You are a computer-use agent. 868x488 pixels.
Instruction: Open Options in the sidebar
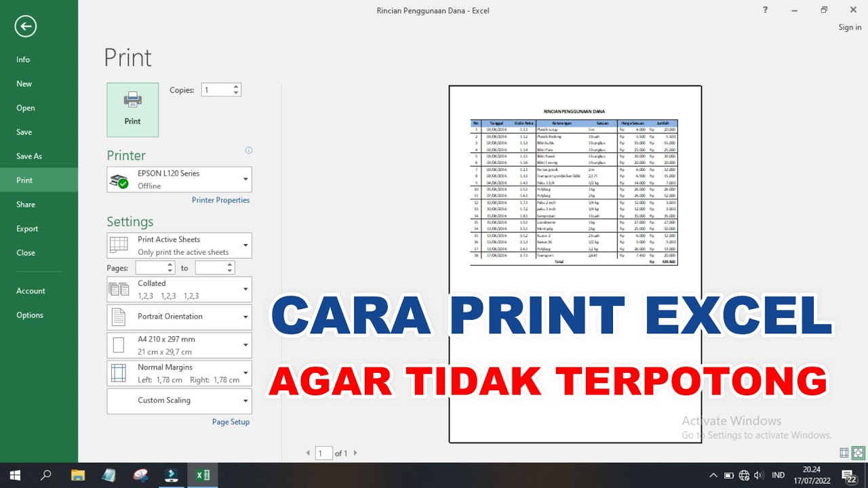(x=29, y=315)
